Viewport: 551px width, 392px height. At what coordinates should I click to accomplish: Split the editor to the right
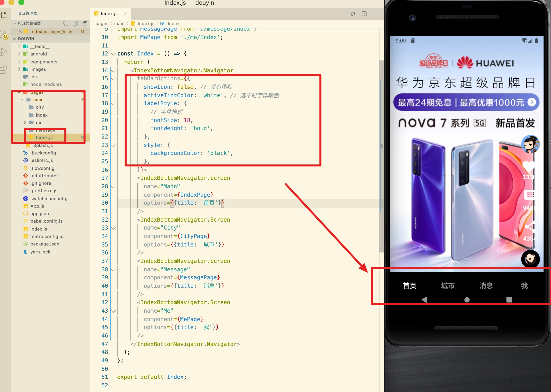click(364, 14)
